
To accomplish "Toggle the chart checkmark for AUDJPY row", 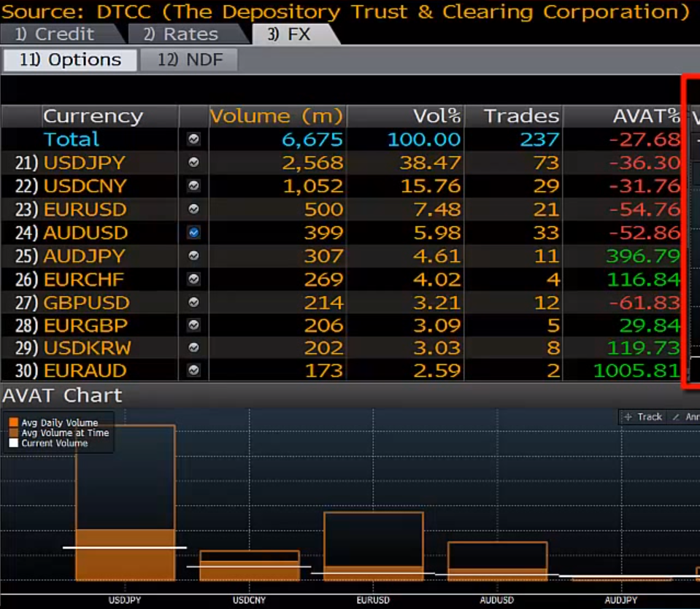I will (193, 256).
